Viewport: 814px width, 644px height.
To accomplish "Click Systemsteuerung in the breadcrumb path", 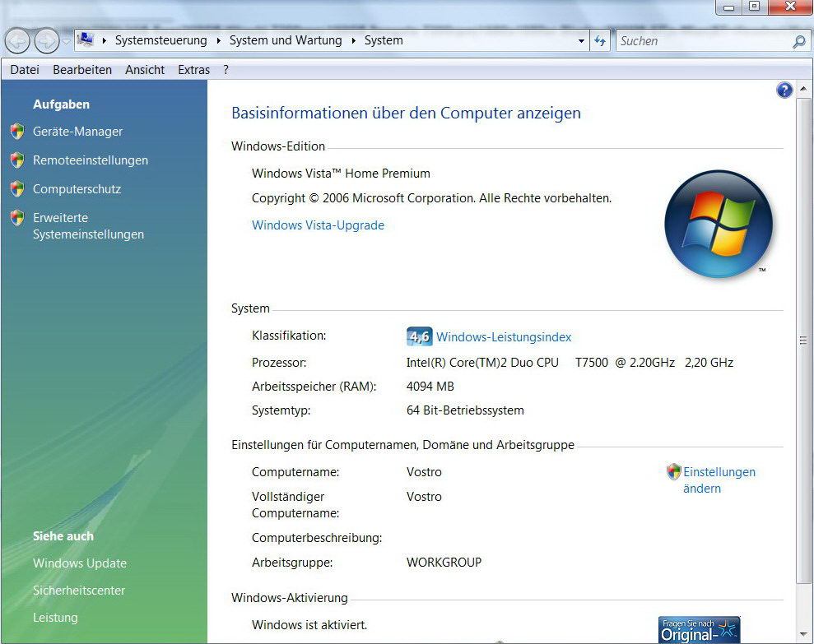I will (x=161, y=40).
